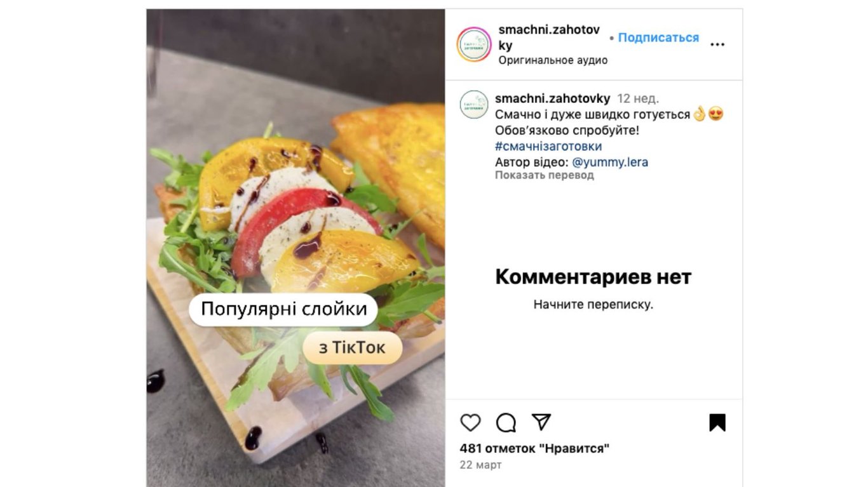Screen dimensions: 868x487
Task: Follow the account with Подписаться
Action: [x=658, y=37]
